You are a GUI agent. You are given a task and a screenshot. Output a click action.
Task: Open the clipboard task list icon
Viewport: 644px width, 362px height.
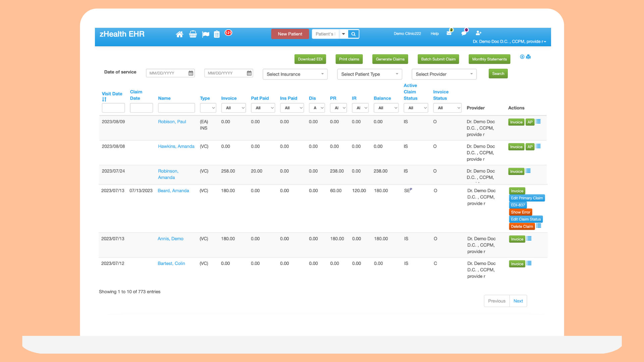(217, 34)
